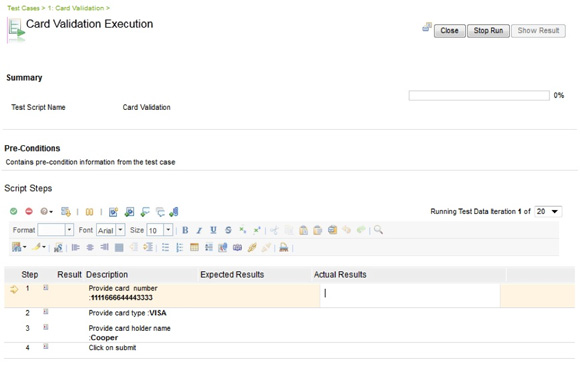Toggle strikethrough formatting
This screenshot has width=580, height=372.
tap(228, 230)
